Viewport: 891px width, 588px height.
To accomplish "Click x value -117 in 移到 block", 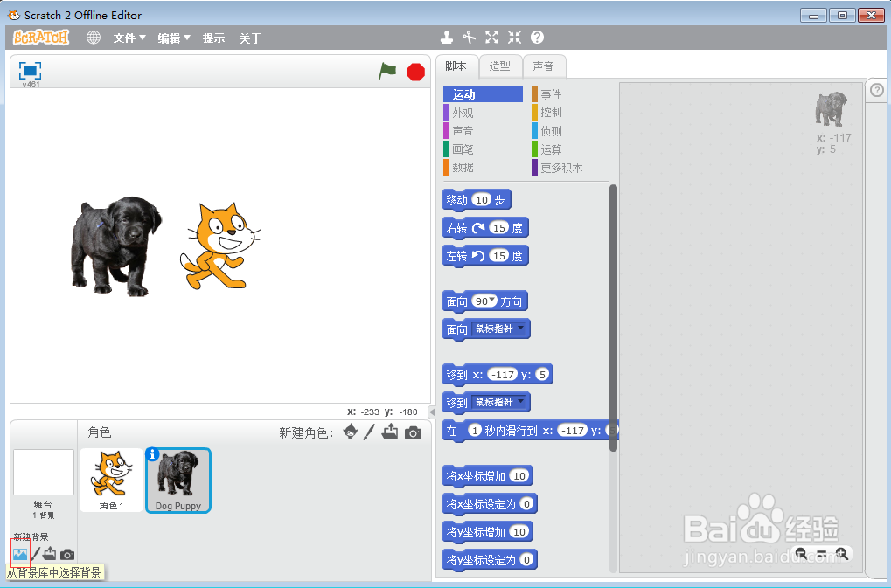I will (503, 375).
